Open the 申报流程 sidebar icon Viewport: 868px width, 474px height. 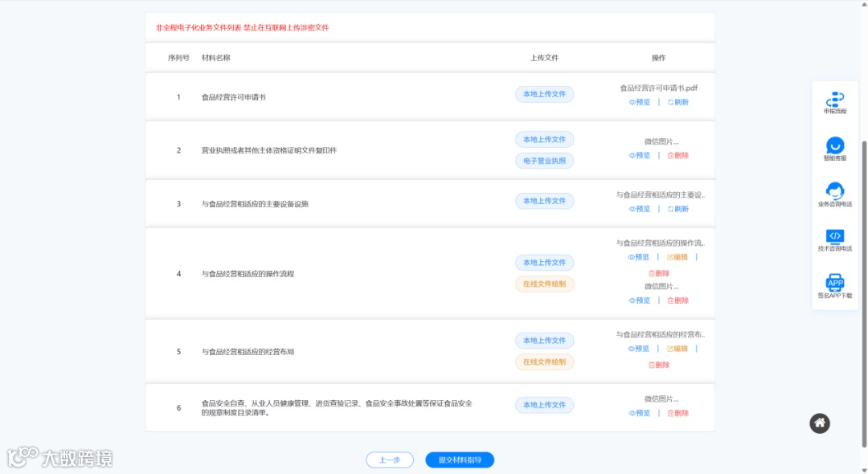[835, 102]
